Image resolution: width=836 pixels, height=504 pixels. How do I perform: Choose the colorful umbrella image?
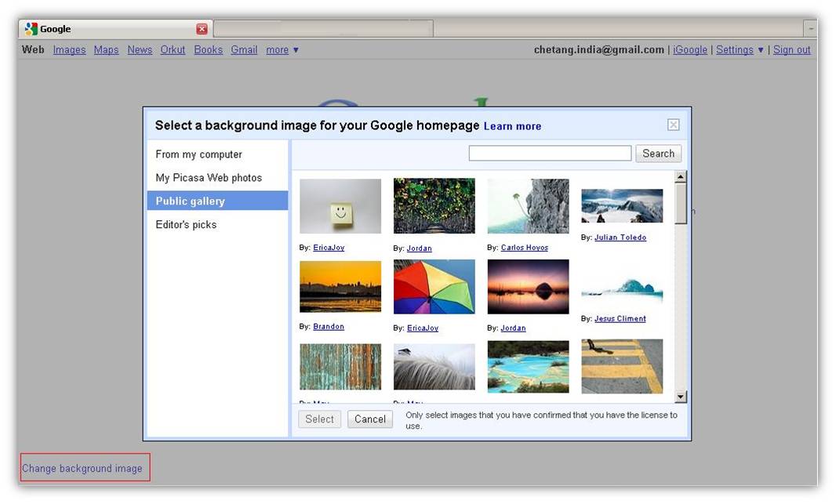tap(434, 287)
